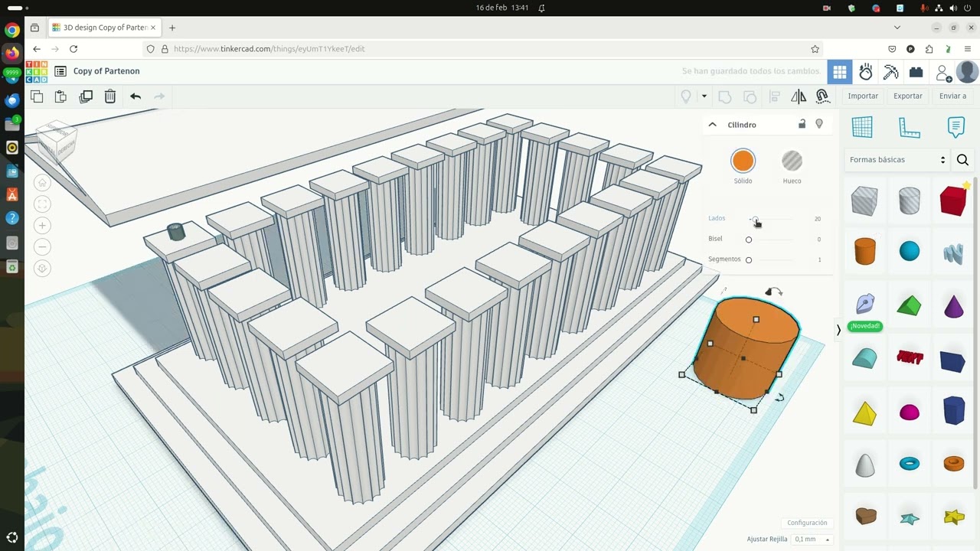Open the Sim Lab icon
Image resolution: width=980 pixels, height=551 pixels.
coord(866,72)
